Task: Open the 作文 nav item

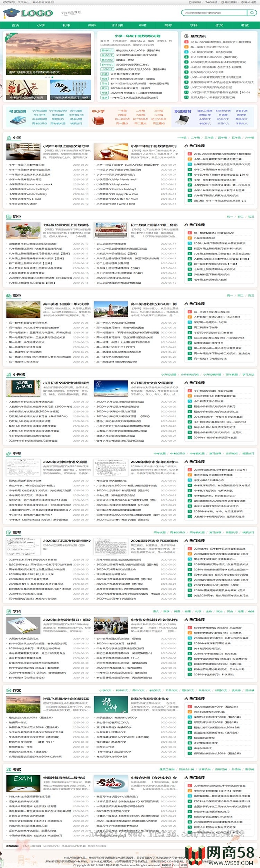Action: tap(219, 25)
